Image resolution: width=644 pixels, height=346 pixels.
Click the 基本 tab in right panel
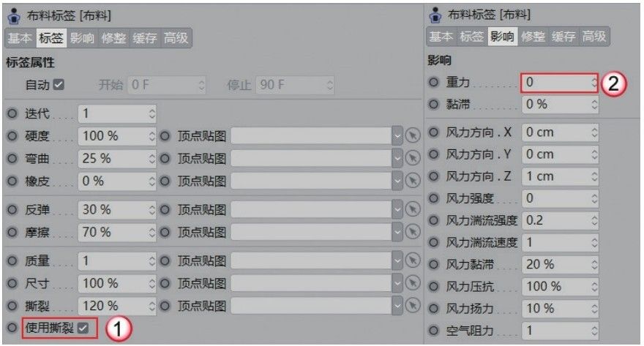click(x=441, y=37)
